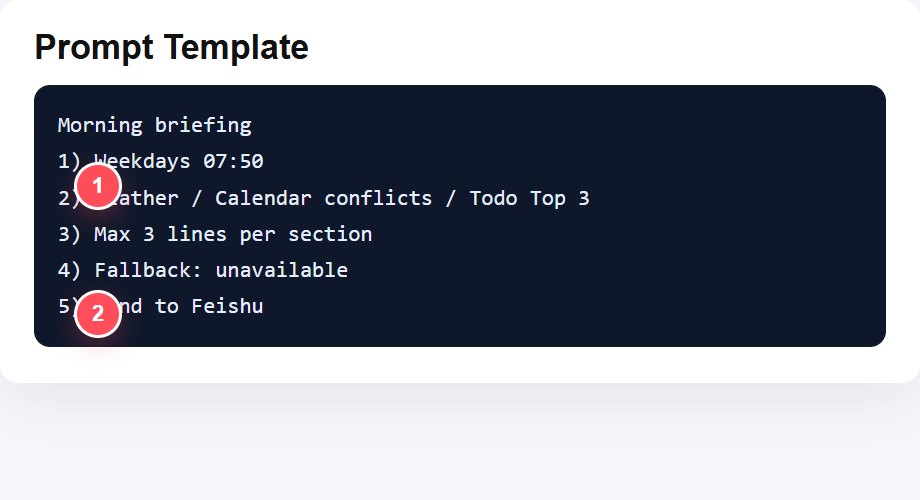Viewport: 920px width, 500px height.
Task: Click the "1)" line number
Action: pyautogui.click(x=69, y=162)
